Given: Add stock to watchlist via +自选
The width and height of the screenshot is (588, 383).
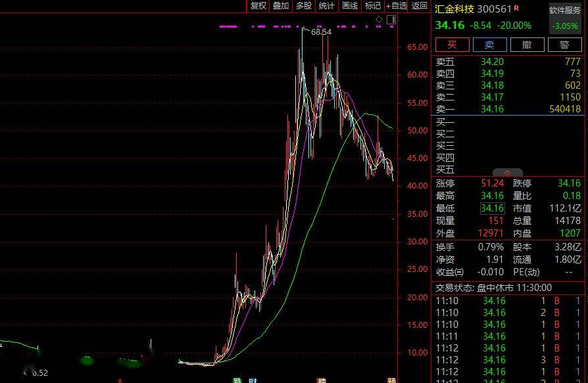Looking at the screenshot, I should [397, 6].
